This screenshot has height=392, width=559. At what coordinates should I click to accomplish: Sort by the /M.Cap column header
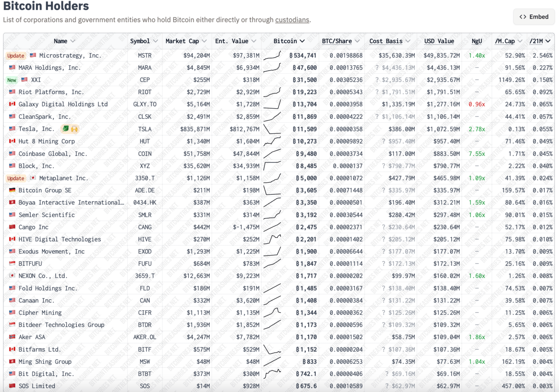point(508,41)
